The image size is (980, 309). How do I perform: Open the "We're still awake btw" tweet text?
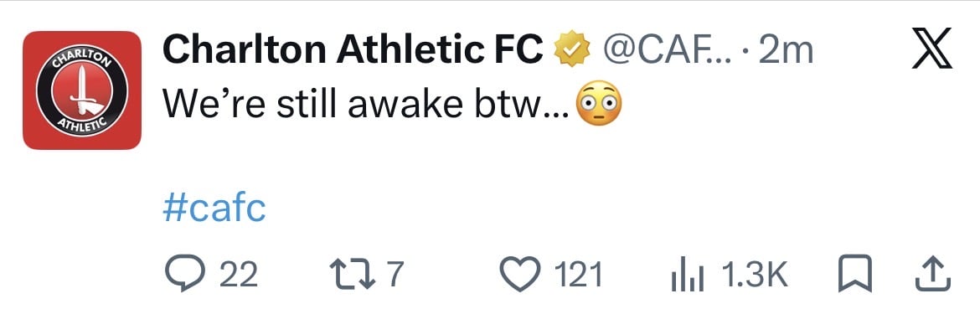[x=366, y=104]
